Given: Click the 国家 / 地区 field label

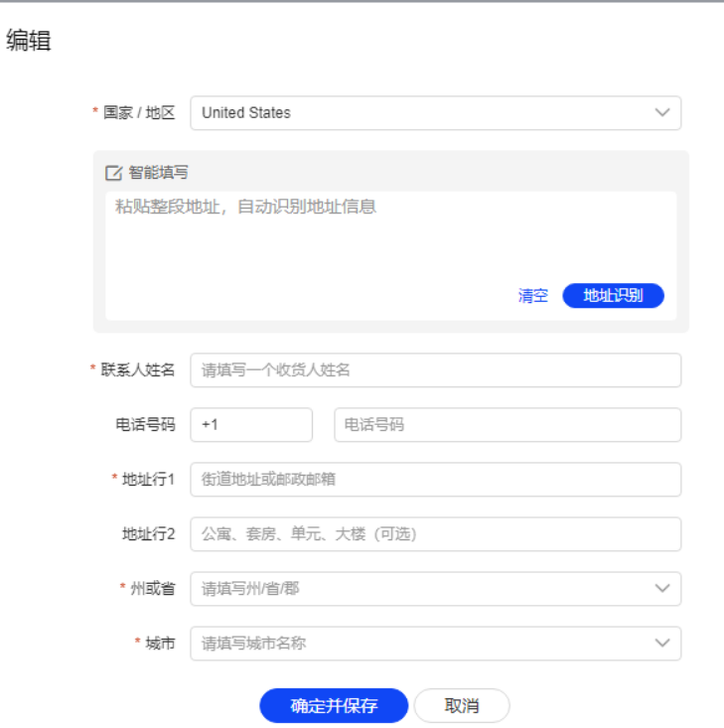Looking at the screenshot, I should (x=139, y=113).
